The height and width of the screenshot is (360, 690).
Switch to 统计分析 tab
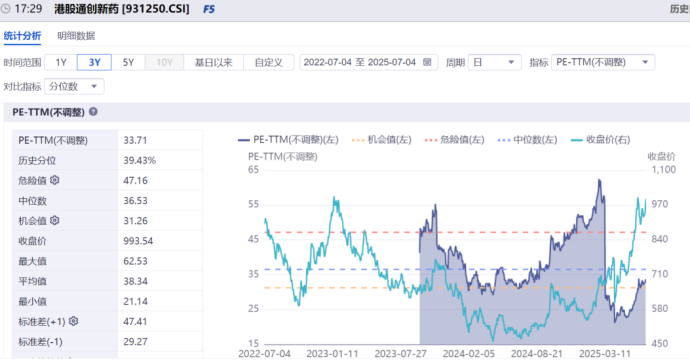(x=22, y=36)
